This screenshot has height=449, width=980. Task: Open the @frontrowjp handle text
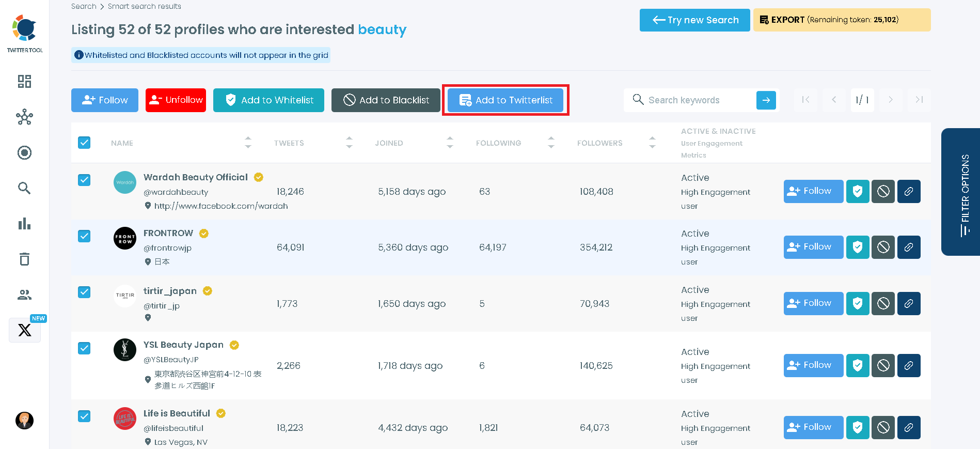coord(167,248)
